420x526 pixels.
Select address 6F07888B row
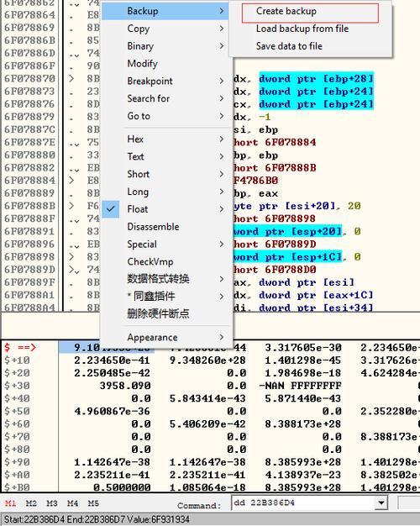click(29, 206)
